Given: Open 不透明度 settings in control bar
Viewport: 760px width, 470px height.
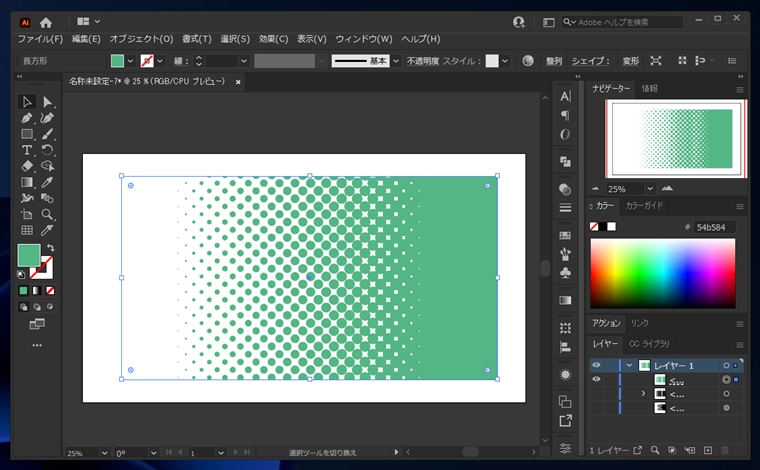Looking at the screenshot, I should click(423, 61).
